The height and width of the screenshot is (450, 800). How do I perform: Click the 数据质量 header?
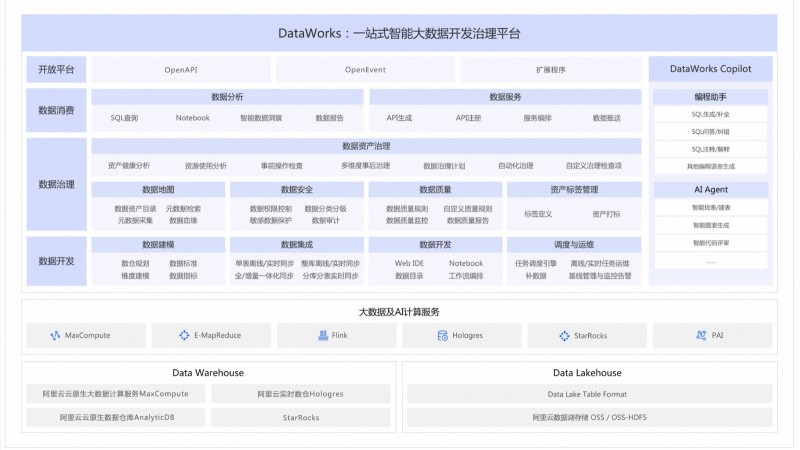pos(435,190)
